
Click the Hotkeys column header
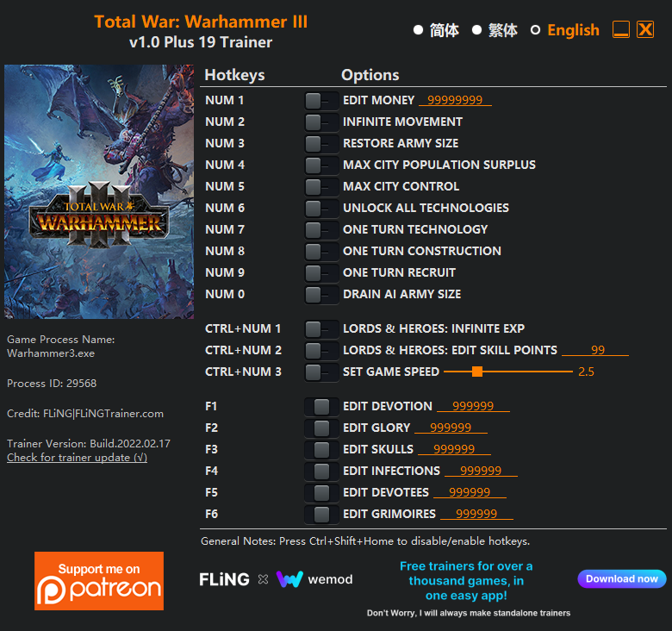click(x=234, y=75)
